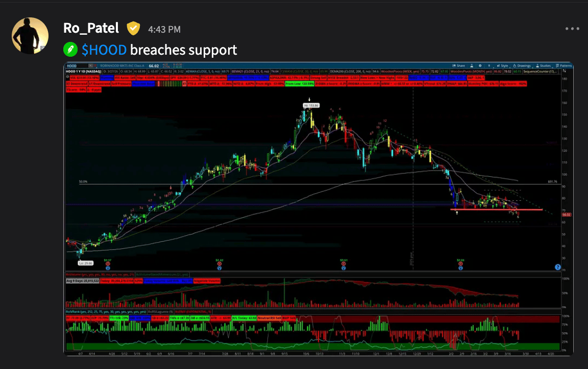Open the Ro_Patel username link
The height and width of the screenshot is (369, 588).
click(x=91, y=28)
